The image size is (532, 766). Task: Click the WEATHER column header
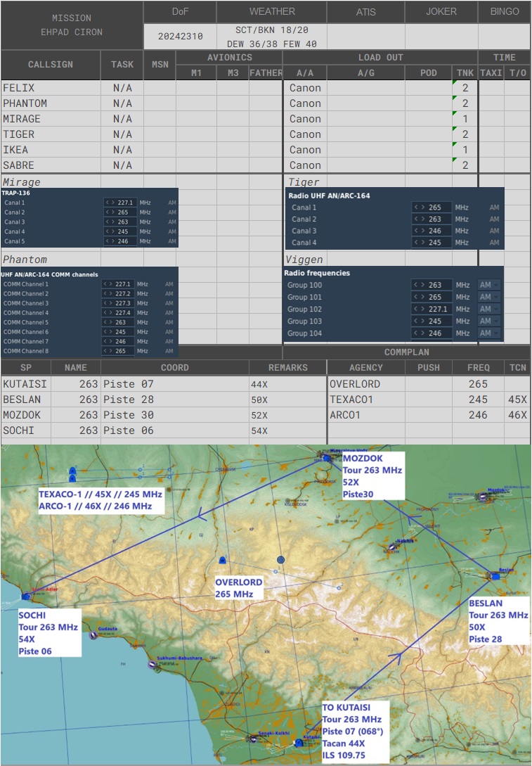coord(272,12)
